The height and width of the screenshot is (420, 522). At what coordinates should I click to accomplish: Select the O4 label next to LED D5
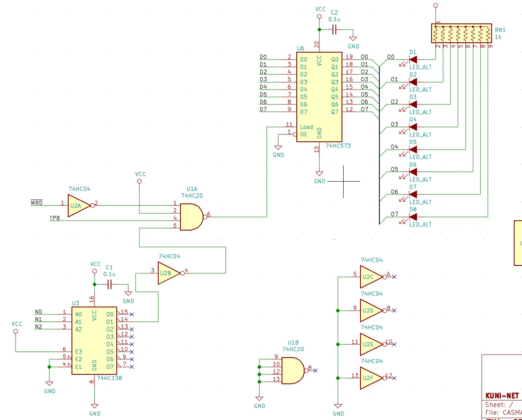tap(394, 147)
